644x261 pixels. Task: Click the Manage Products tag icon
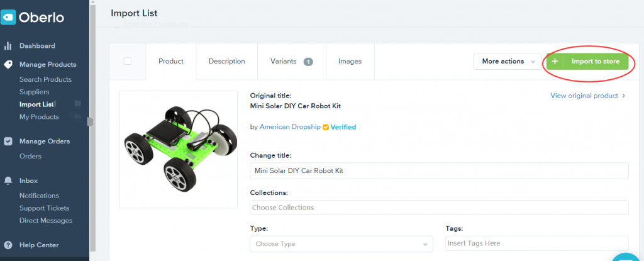tap(8, 64)
